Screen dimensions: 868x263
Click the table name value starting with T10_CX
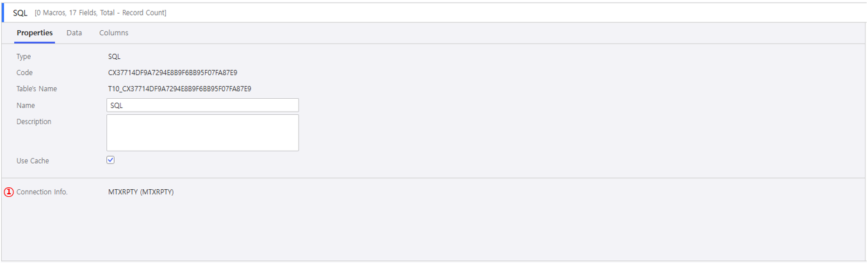[179, 89]
